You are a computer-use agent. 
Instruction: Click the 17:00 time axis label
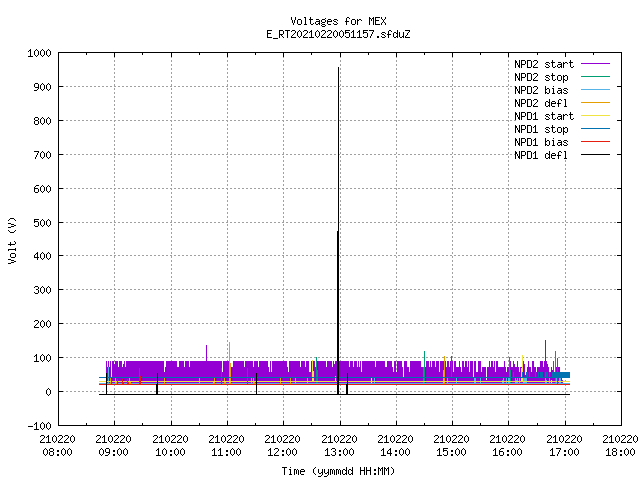564,452
